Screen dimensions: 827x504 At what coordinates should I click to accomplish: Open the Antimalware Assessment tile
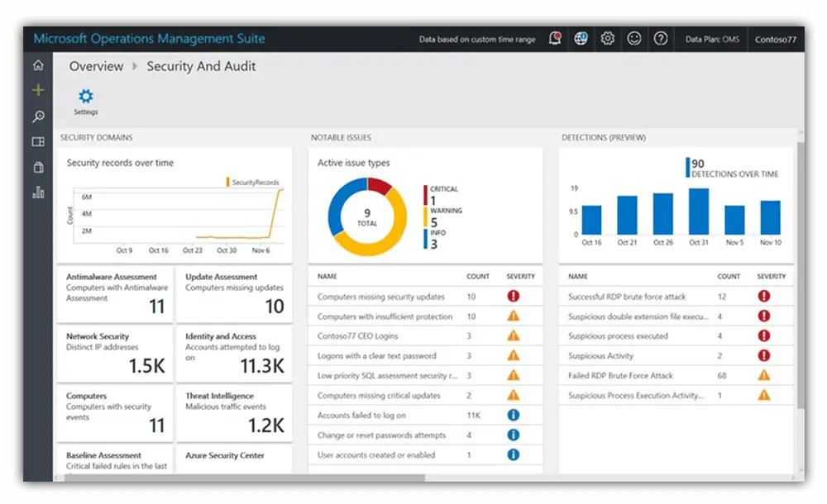pyautogui.click(x=116, y=294)
